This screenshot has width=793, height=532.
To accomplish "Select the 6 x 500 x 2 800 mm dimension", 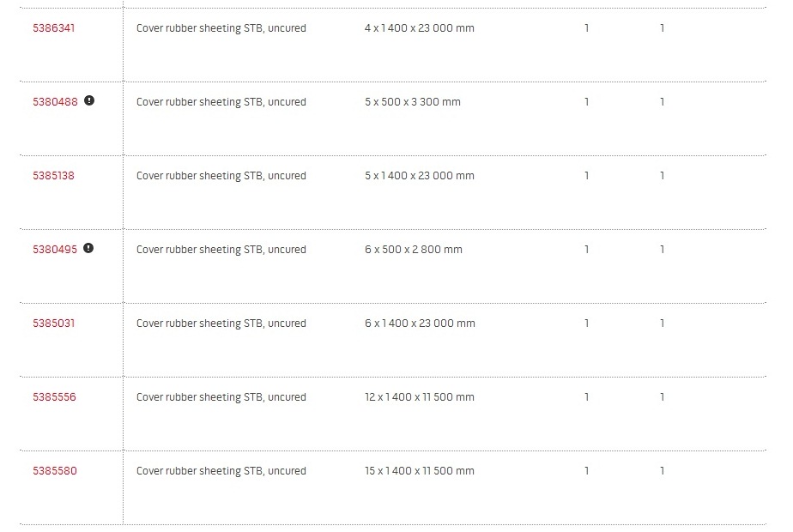I will [413, 250].
